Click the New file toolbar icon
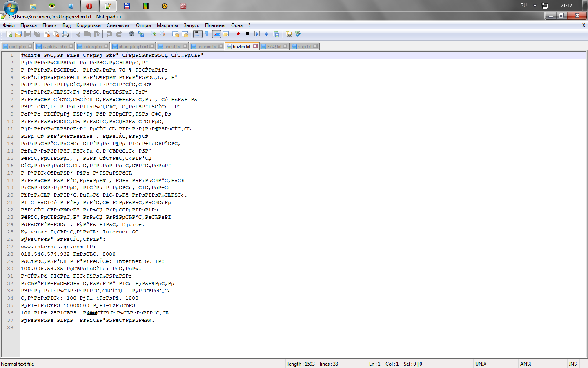 click(9, 34)
